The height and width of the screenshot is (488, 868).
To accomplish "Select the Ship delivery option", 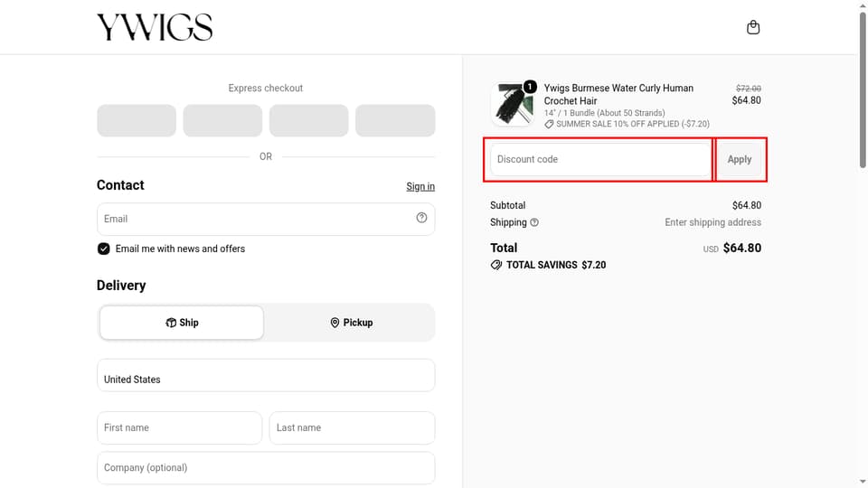I will click(x=182, y=323).
